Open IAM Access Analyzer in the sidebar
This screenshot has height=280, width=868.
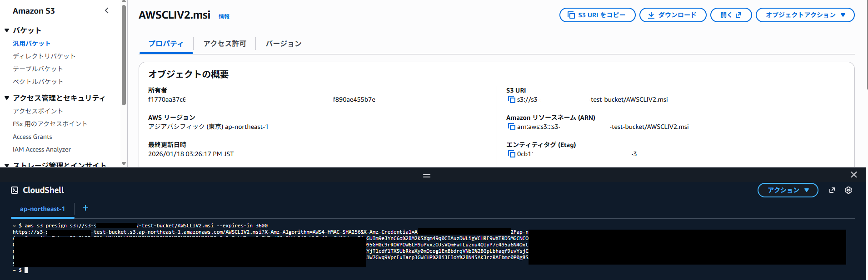[42, 149]
